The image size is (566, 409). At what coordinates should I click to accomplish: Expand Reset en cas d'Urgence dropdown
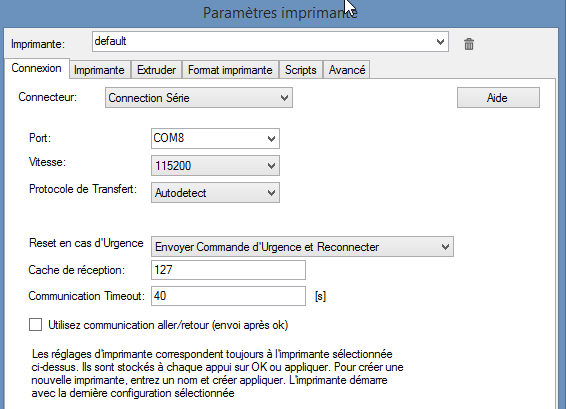point(302,247)
